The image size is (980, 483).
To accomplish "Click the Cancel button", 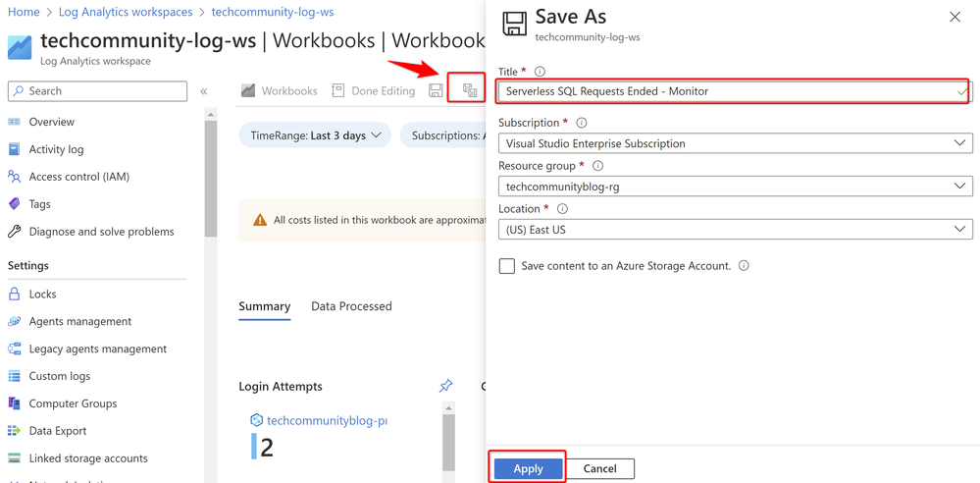I will pyautogui.click(x=600, y=468).
